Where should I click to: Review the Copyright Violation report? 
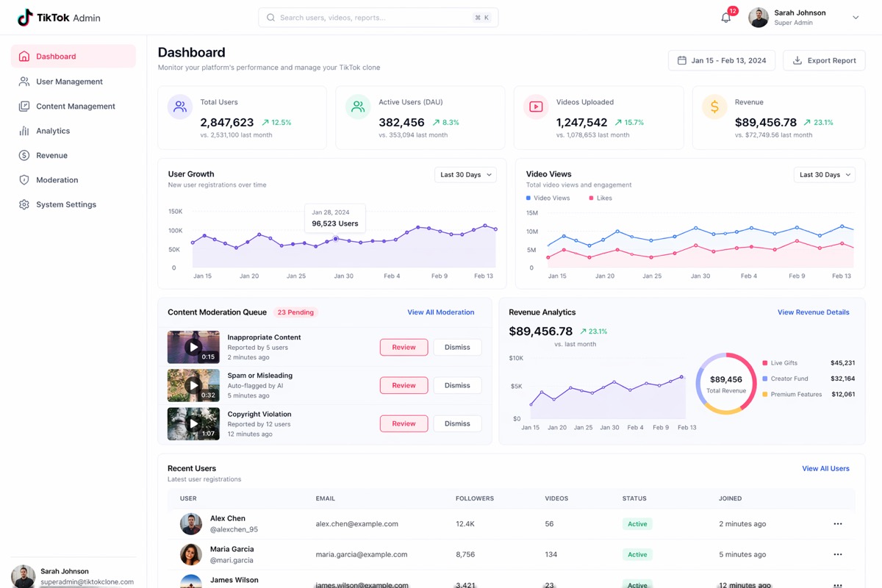tap(404, 423)
